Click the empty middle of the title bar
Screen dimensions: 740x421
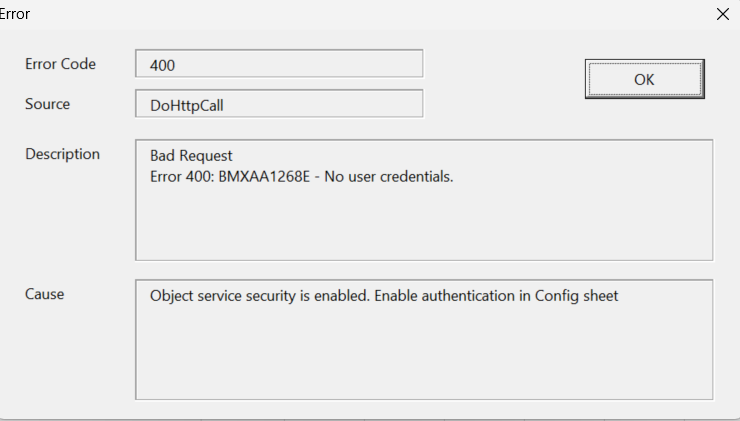coord(370,14)
